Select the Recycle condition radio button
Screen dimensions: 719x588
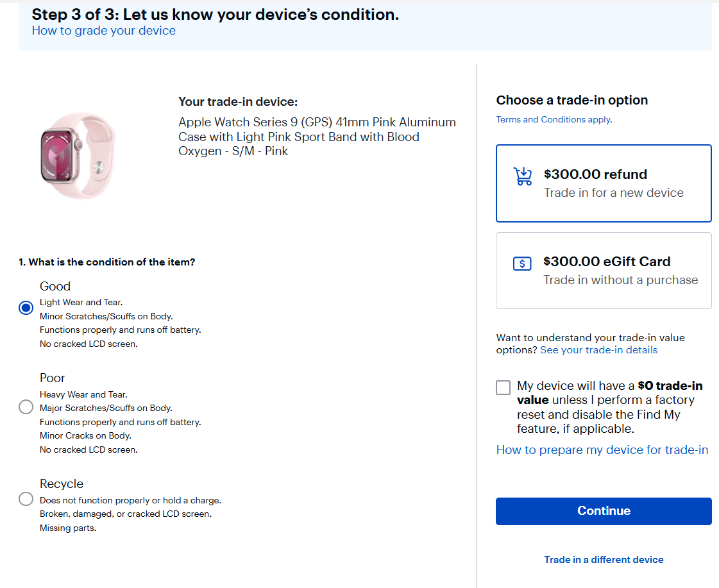[x=26, y=499]
